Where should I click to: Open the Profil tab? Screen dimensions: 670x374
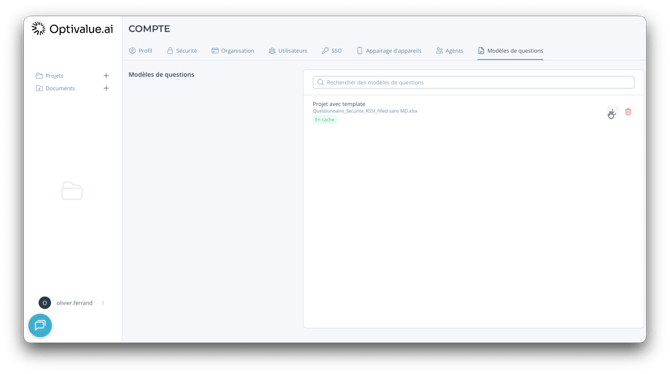(141, 50)
